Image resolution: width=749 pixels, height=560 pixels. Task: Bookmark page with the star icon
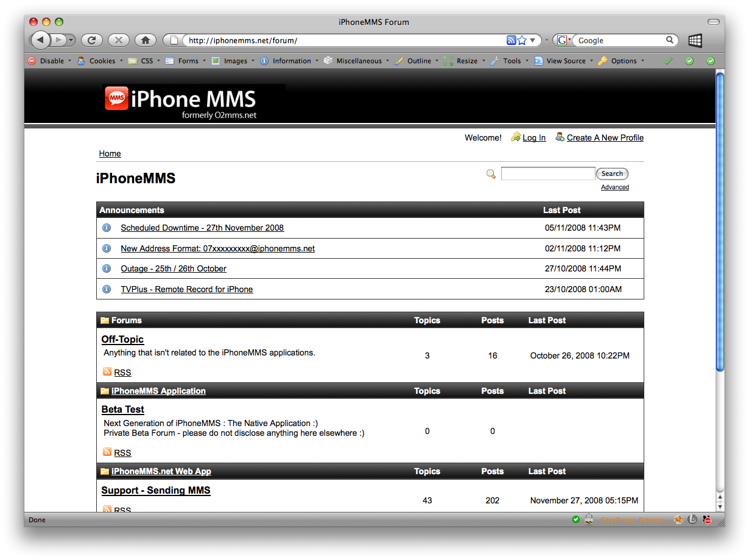[x=522, y=40]
